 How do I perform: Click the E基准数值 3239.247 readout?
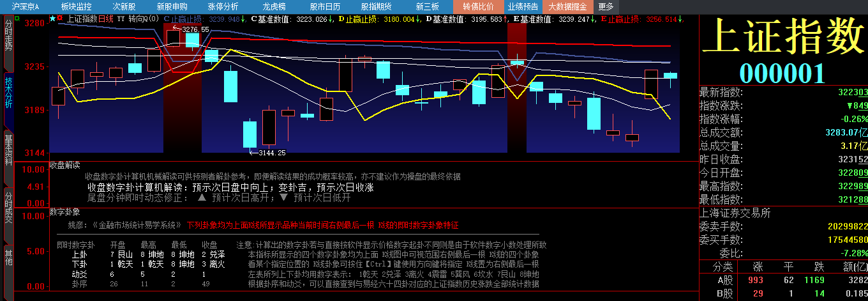tap(555, 19)
